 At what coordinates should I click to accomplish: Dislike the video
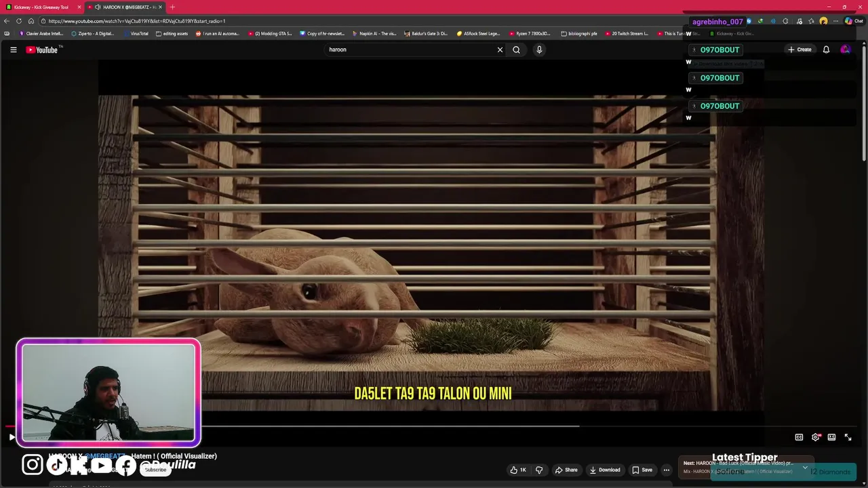click(x=539, y=470)
